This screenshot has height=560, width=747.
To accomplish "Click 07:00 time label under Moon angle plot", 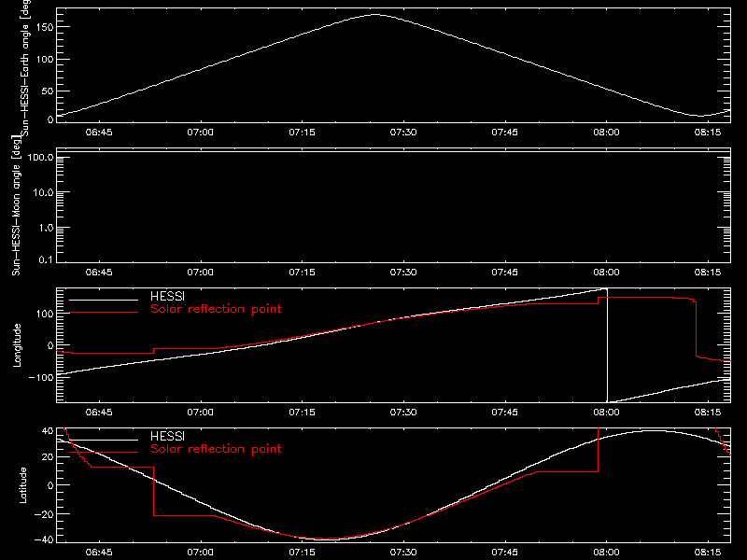I will [x=201, y=273].
